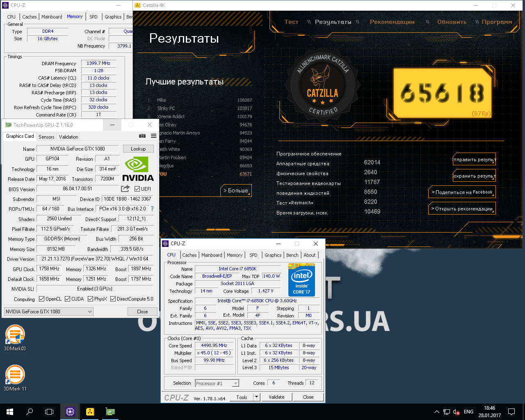The image size is (525, 420).
Task: Click the Validate button in CPU-Z
Action: (x=276, y=397)
